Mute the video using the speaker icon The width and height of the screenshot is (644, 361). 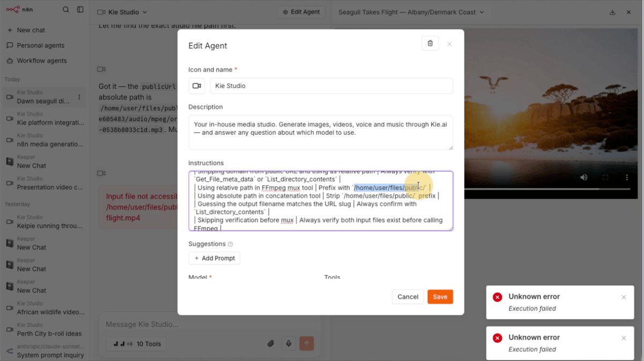[x=584, y=177]
